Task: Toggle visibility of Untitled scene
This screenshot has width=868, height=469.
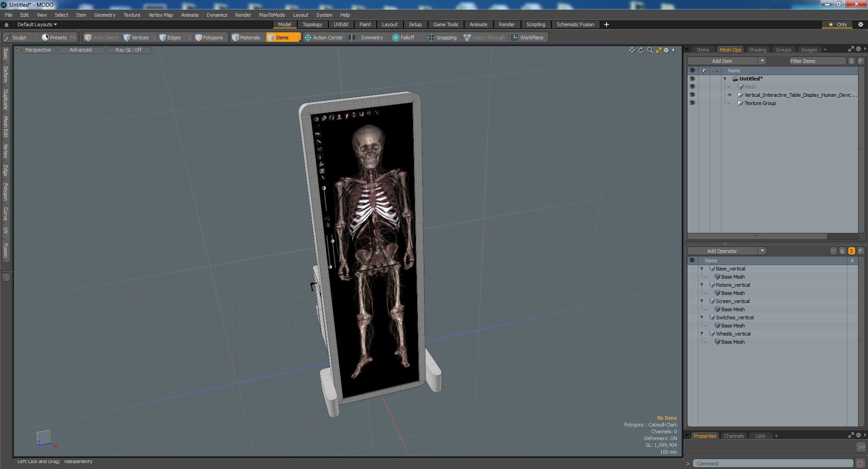Action: tap(692, 79)
